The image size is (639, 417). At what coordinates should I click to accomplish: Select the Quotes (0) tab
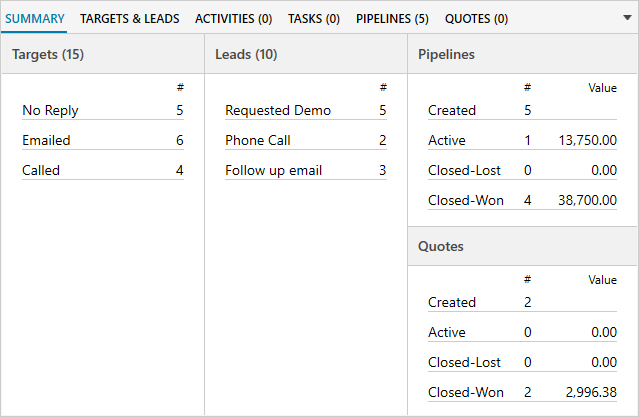[x=476, y=18]
